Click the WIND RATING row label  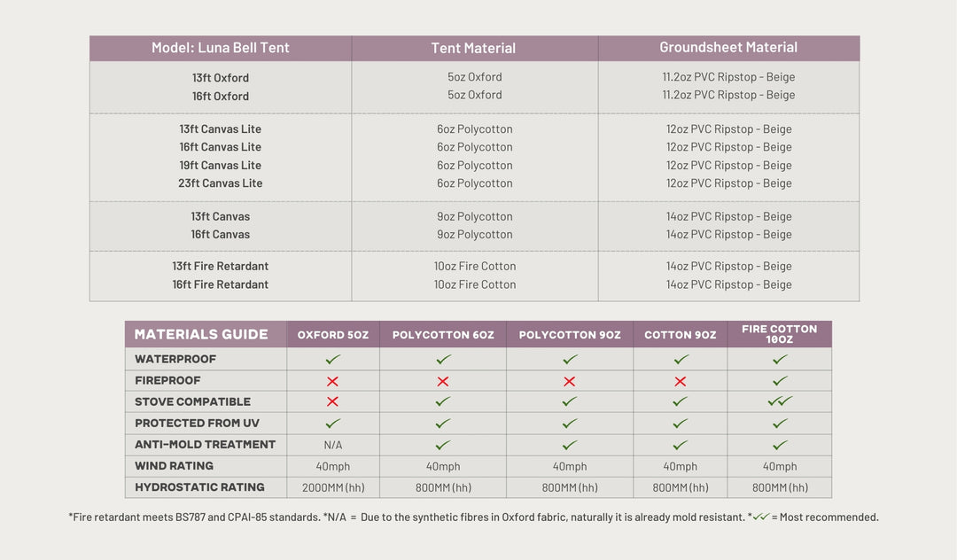(x=174, y=466)
